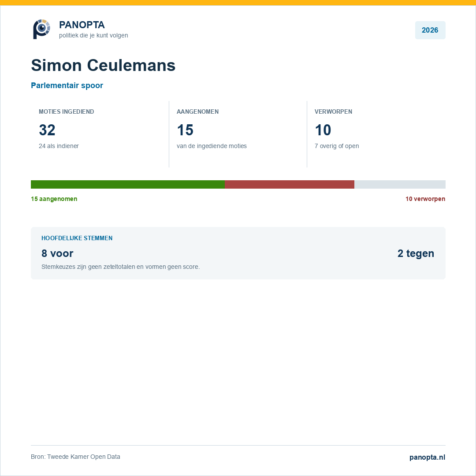Click the 24 als indiener text
The width and height of the screenshot is (476, 476).
(59, 146)
